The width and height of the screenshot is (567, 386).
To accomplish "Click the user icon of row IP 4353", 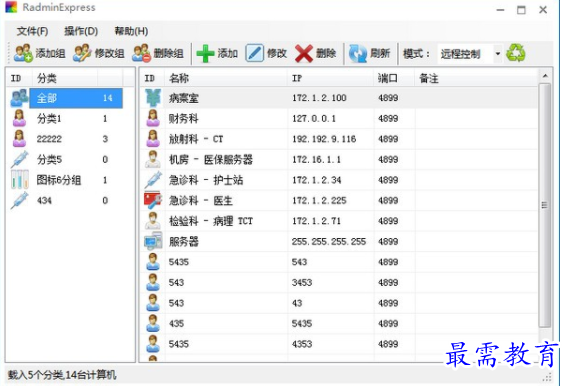I will pos(153,344).
